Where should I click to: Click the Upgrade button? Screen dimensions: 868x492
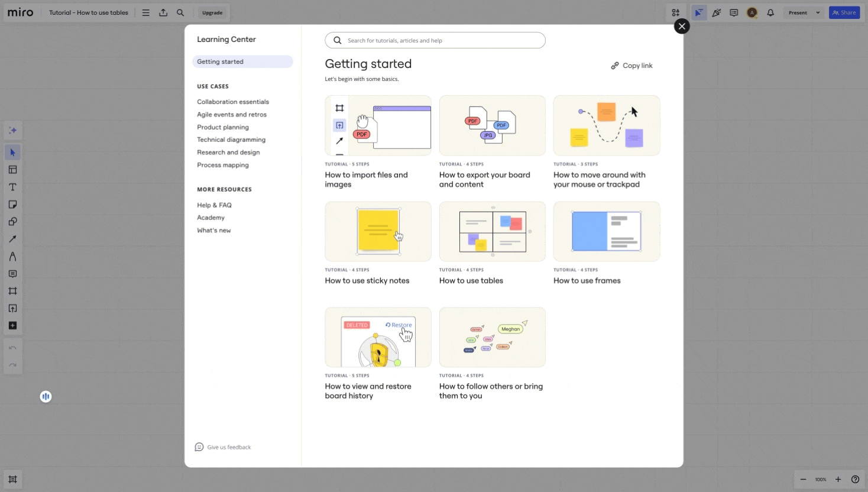click(212, 12)
